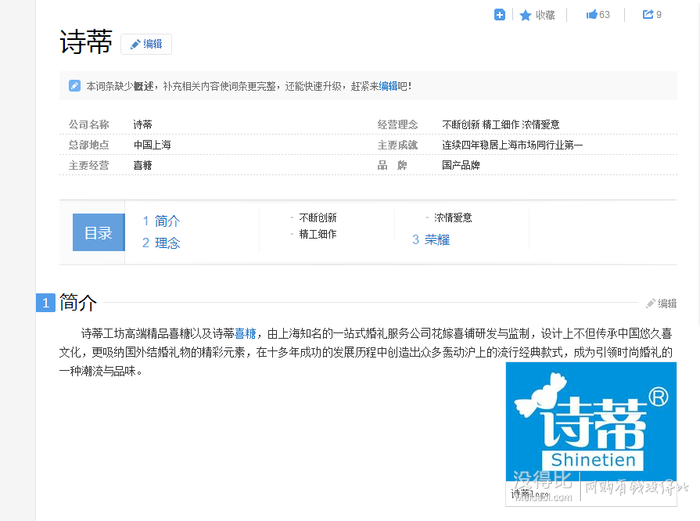Click the star 收藏 favorite button
700x521 pixels.
538,15
